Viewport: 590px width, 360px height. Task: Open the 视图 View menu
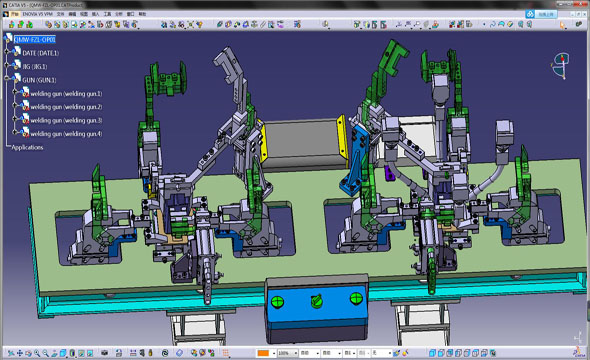coord(84,14)
